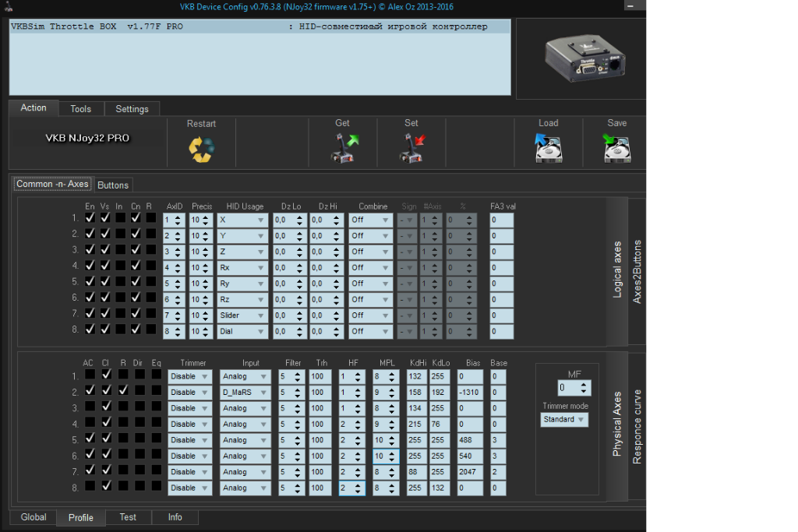Enable Eq checkbox for physical axis 8
This screenshot has width=798, height=532.
[x=156, y=486]
